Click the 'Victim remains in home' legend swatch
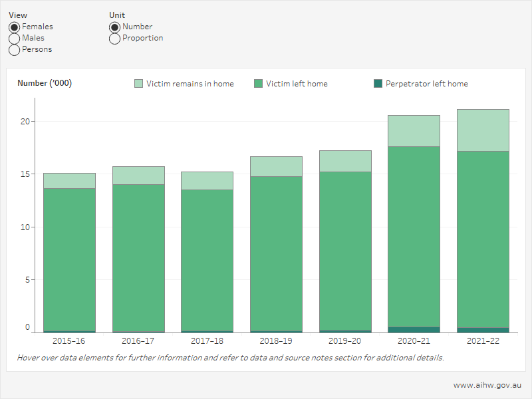Screen dimensions: 532x399 139,84
